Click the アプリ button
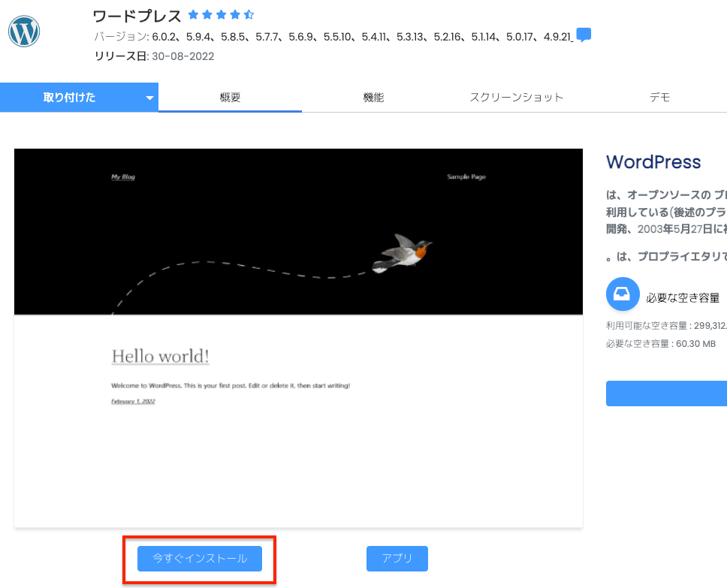 pos(397,558)
